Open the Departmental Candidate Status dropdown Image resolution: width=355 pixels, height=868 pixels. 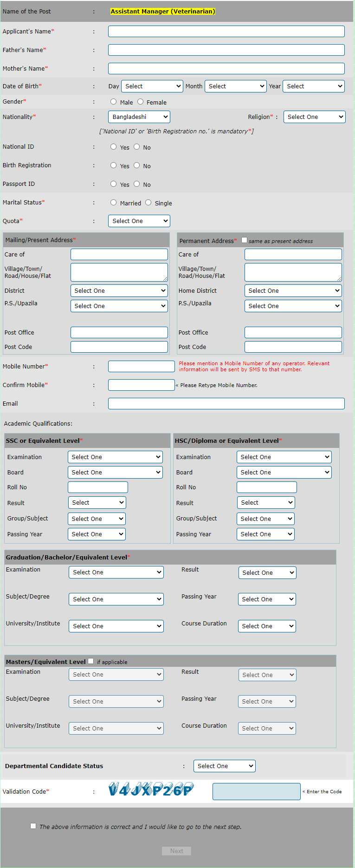point(225,766)
